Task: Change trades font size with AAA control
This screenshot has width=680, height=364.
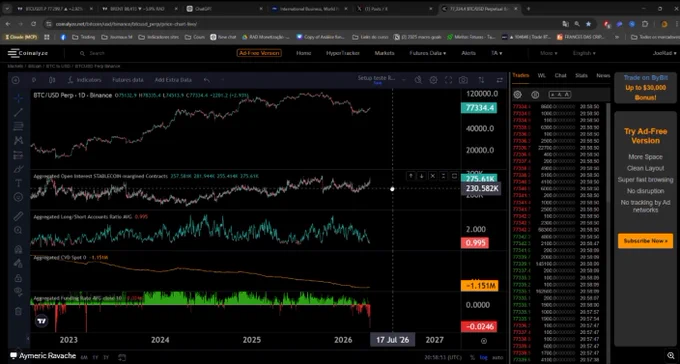Action: point(559,95)
